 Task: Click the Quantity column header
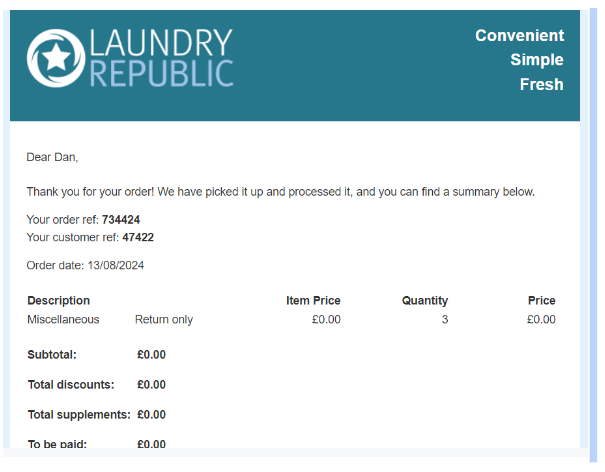(425, 301)
